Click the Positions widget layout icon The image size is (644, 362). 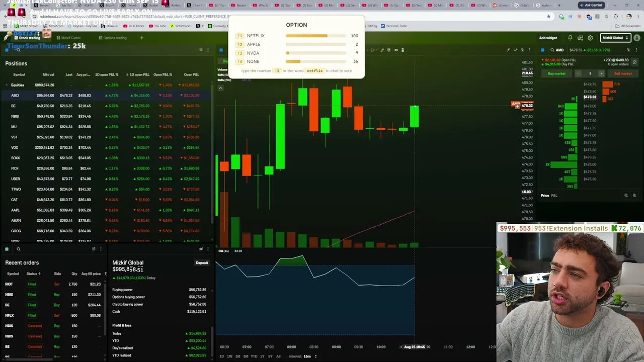click(201, 50)
